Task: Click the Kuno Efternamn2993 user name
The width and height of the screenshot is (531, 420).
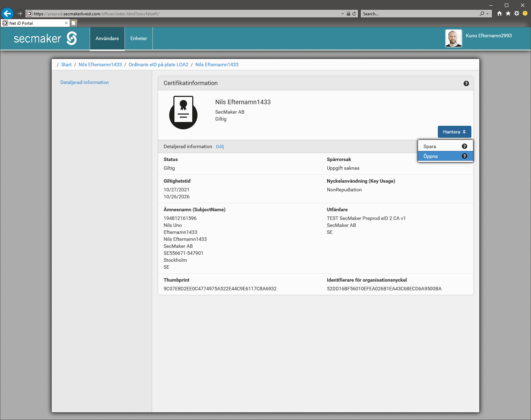Action: (x=489, y=36)
